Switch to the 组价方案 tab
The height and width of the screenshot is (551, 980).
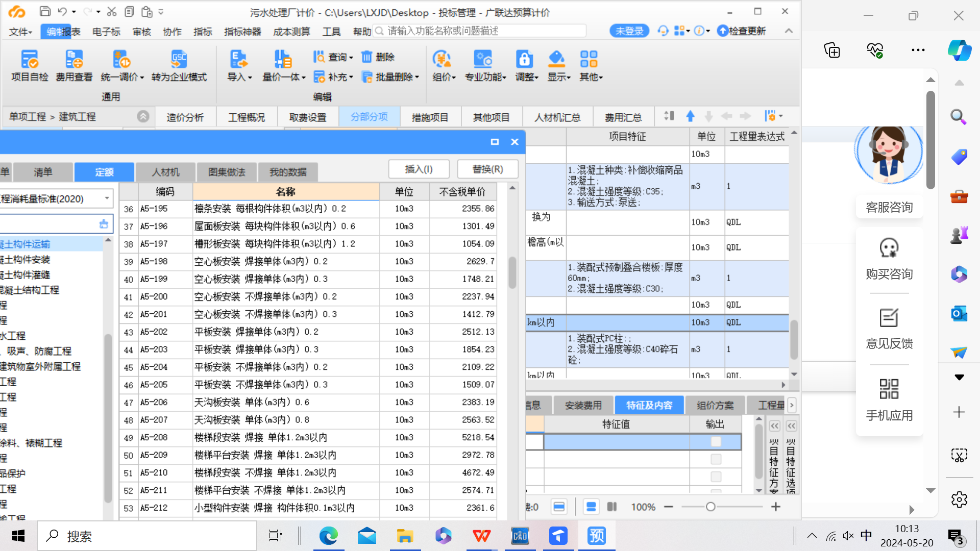pos(715,405)
